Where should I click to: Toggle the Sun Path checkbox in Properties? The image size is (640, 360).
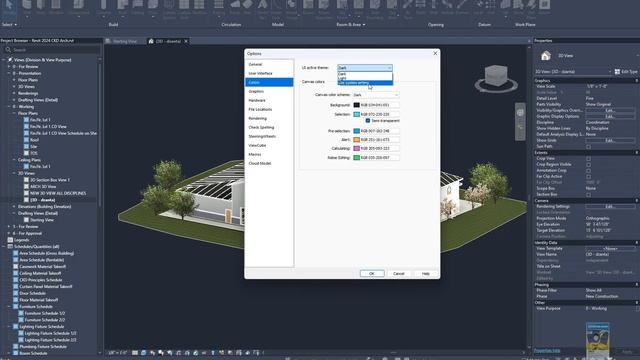coord(588,146)
